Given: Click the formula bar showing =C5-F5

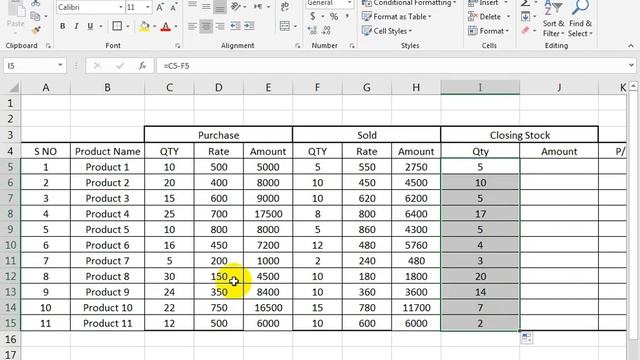Looking at the screenshot, I should [x=391, y=66].
